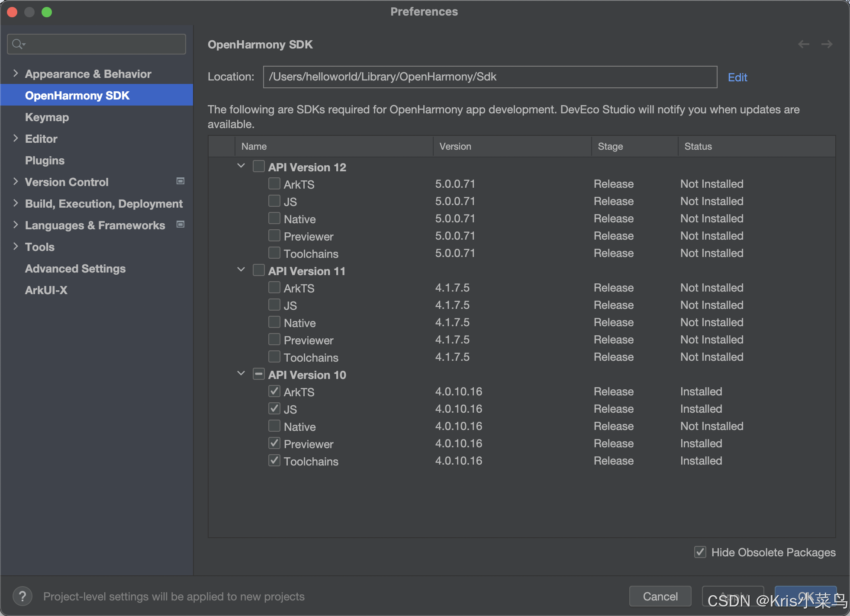Click the search magnifier icon

point(18,44)
